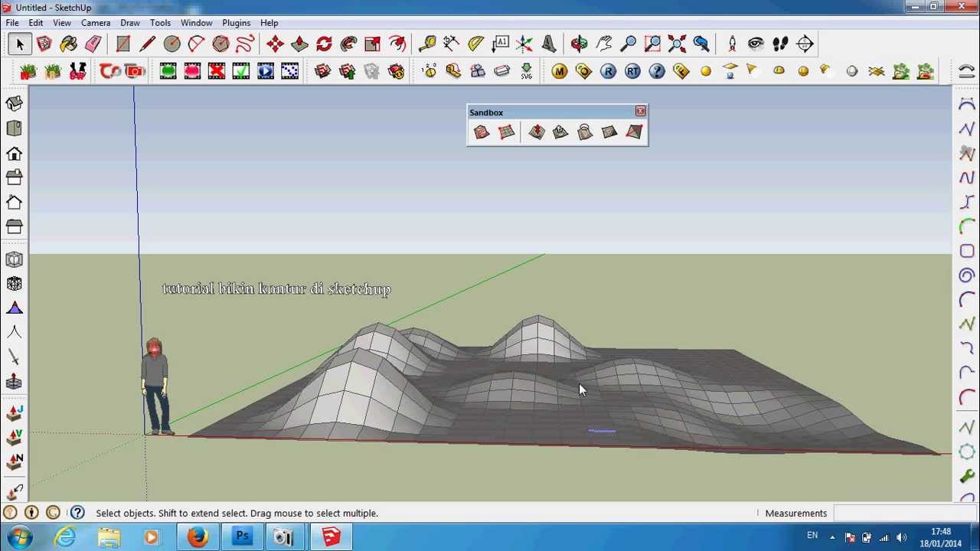This screenshot has width=980, height=551.
Task: Select the Polygon tool
Action: [x=221, y=44]
